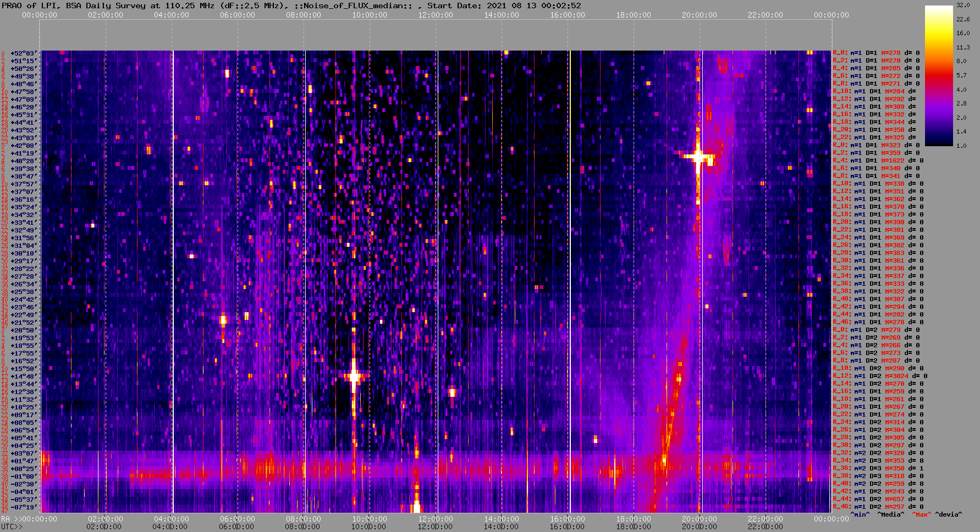Click the 'UTC>>' axis label
980x532 pixels.
point(12,527)
